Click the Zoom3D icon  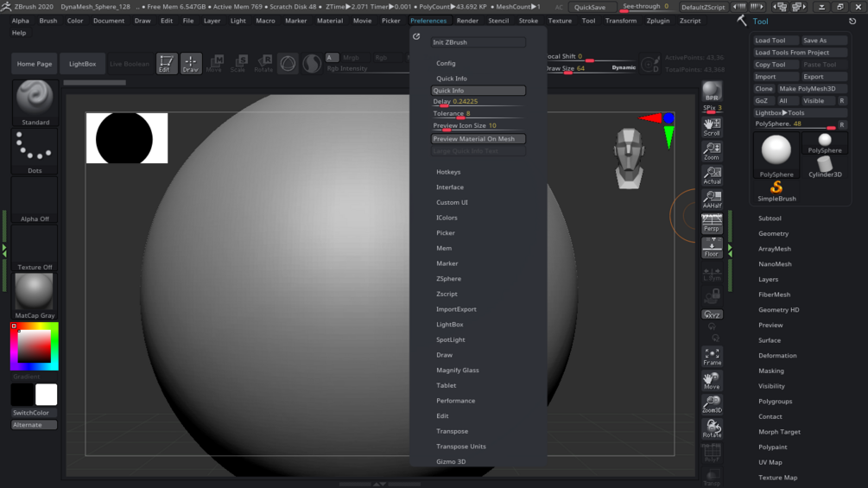(712, 404)
